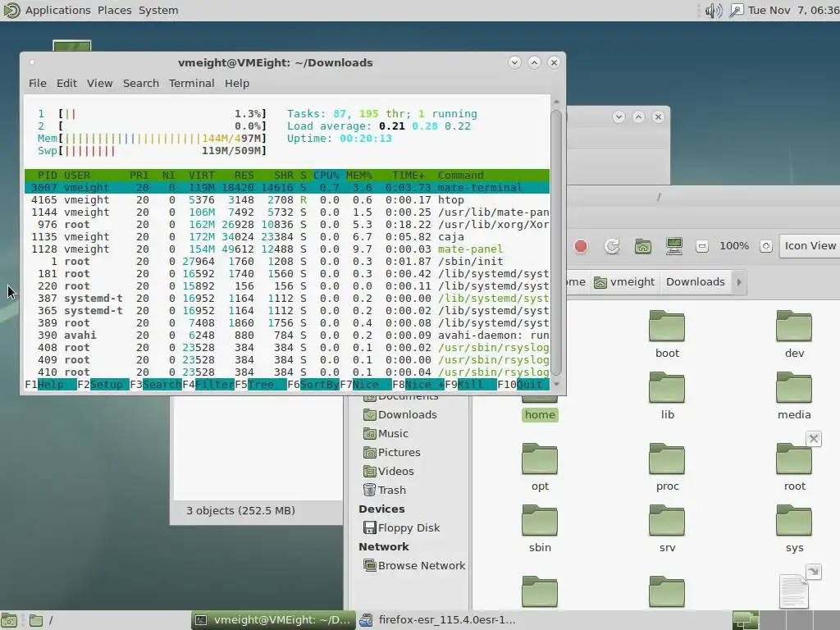Image resolution: width=840 pixels, height=630 pixels.
Task: Open Downloads in Caja sidebar
Action: pos(400,414)
